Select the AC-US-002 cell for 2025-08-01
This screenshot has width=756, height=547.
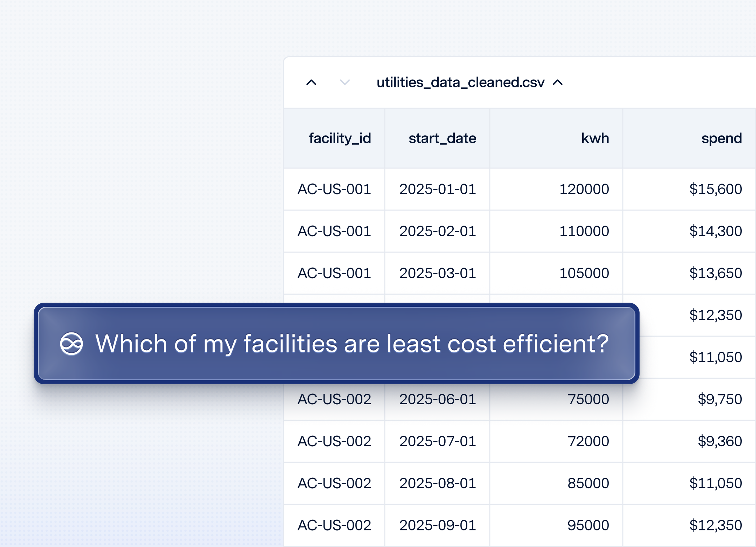click(x=334, y=483)
